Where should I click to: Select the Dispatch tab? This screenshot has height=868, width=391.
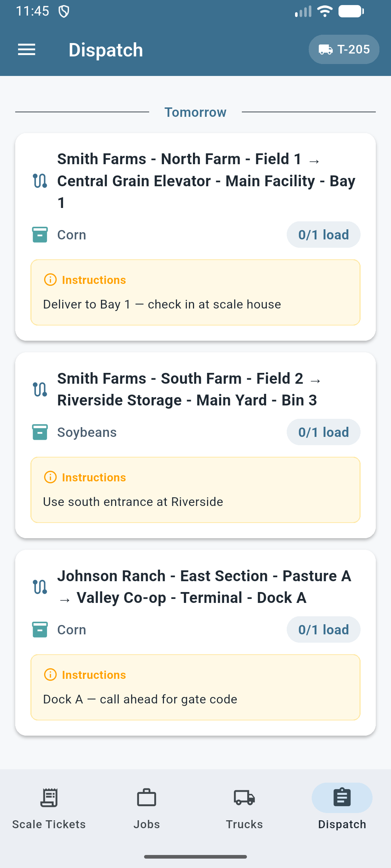342,809
